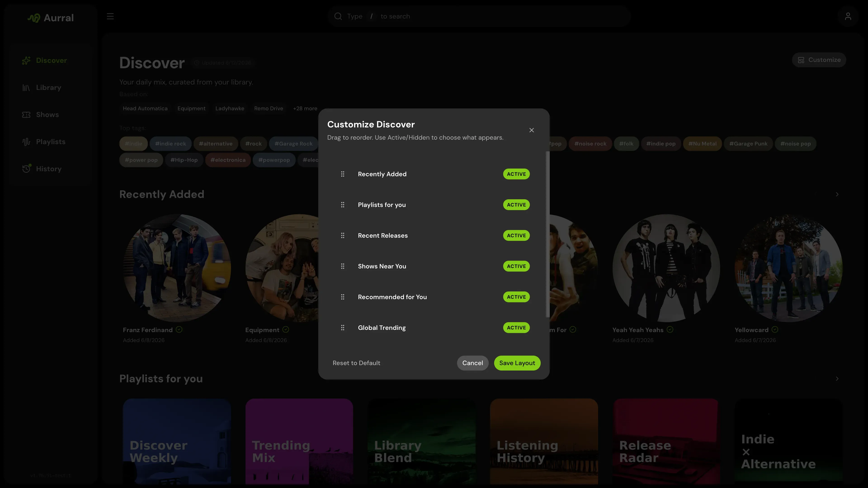Click Franz Ferdinand checkmark icon
The image size is (868, 488).
coord(179,330)
